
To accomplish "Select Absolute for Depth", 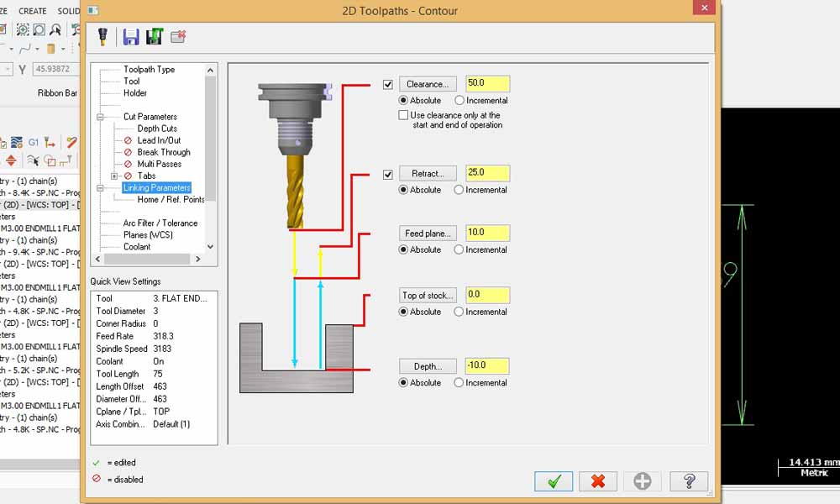I will [403, 382].
